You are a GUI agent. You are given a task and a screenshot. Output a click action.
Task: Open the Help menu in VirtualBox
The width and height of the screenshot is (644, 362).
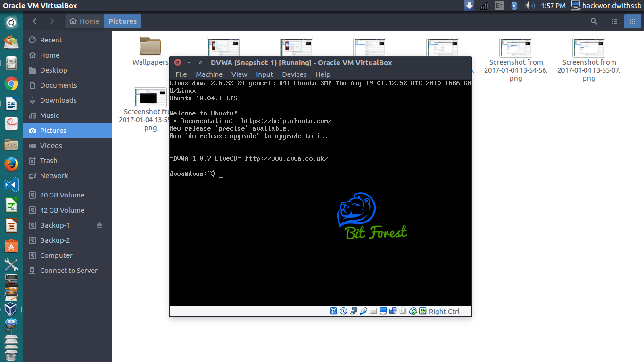[x=323, y=74]
